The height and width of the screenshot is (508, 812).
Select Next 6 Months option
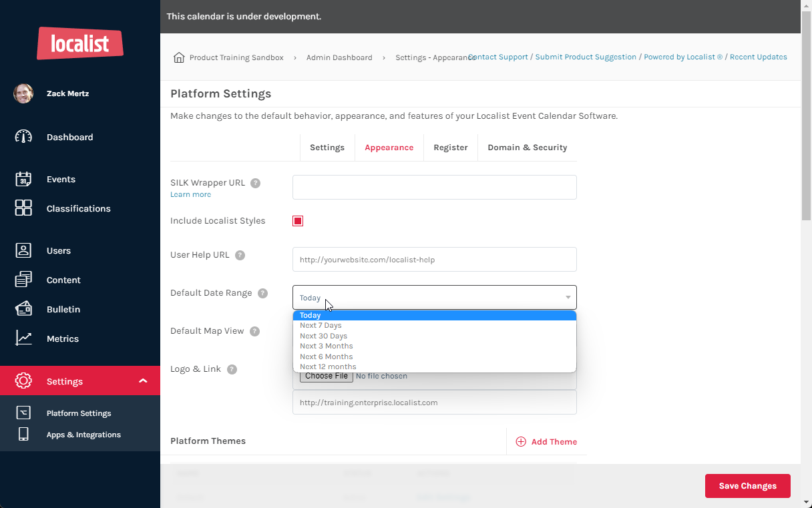click(x=435, y=356)
